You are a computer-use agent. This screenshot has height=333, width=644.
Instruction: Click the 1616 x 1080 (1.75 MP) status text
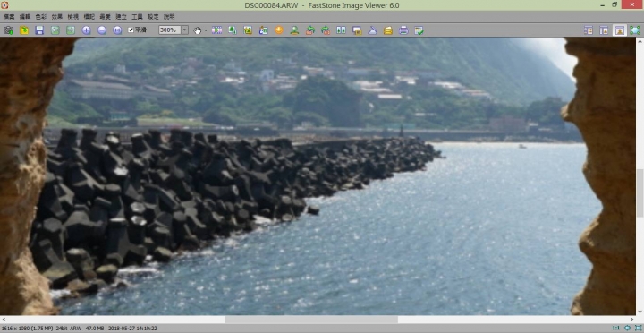(27, 329)
